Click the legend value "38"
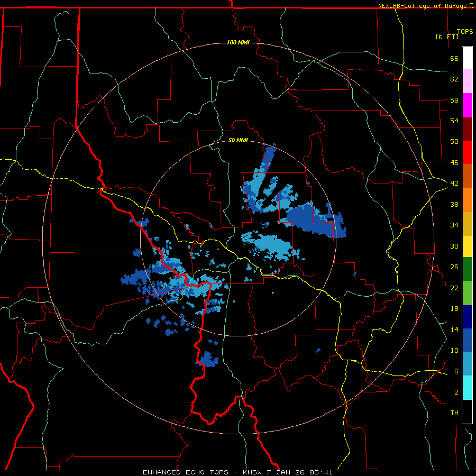 point(454,204)
